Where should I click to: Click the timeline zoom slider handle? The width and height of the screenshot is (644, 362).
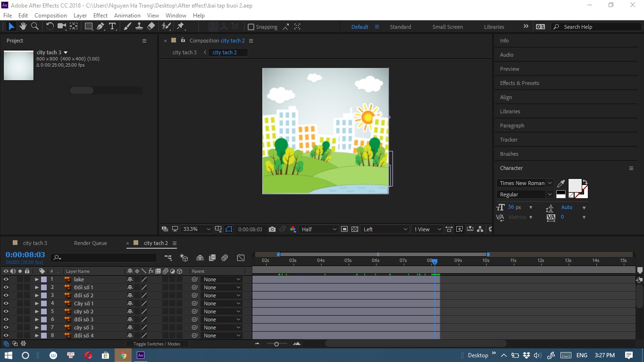(276, 344)
